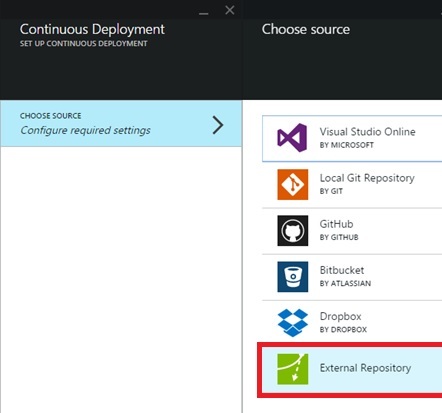Click the Continuous Deployment blade title

point(92,29)
